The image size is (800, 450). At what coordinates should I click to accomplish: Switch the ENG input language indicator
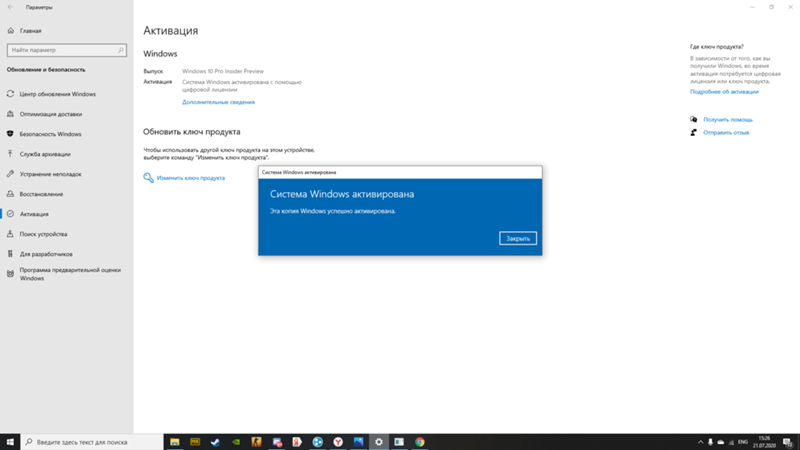[743, 442]
